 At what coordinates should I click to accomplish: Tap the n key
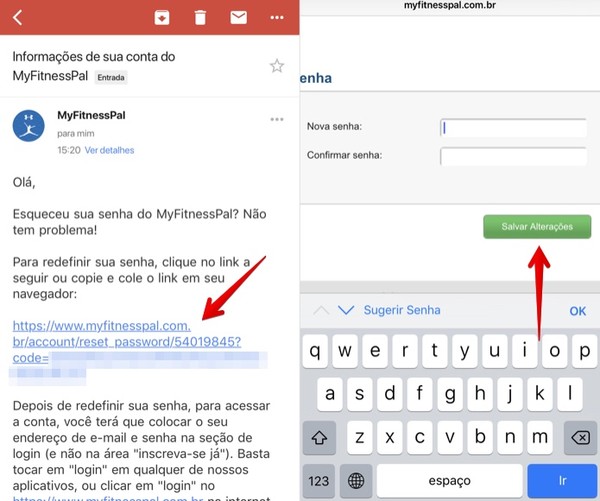coord(510,437)
